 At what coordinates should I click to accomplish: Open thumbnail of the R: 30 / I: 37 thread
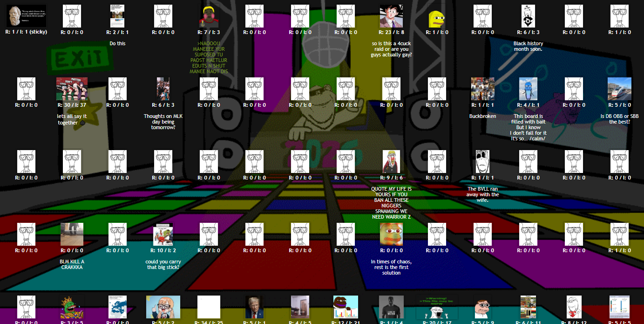click(x=72, y=89)
